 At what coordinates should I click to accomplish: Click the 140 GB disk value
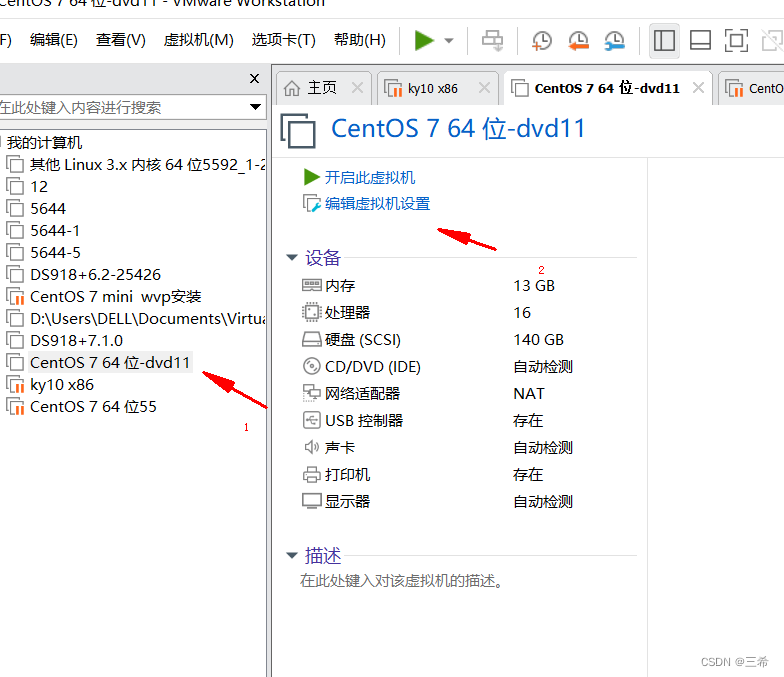click(538, 340)
